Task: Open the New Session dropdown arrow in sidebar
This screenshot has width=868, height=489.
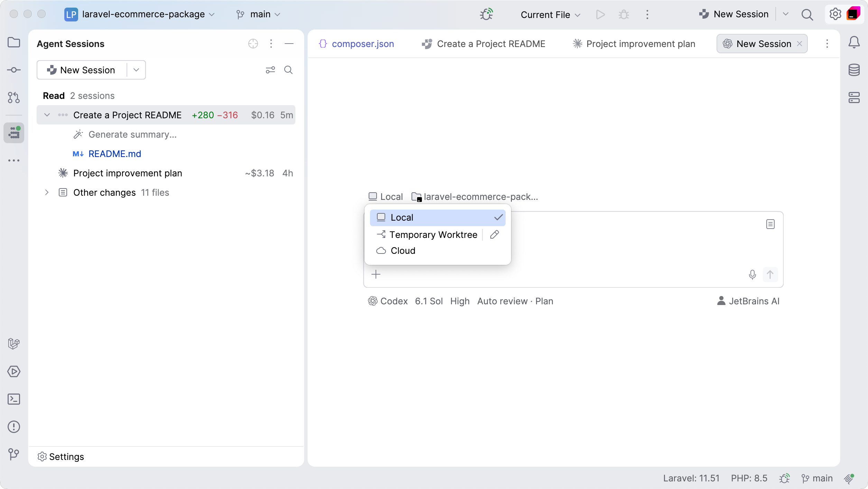Action: pos(136,70)
